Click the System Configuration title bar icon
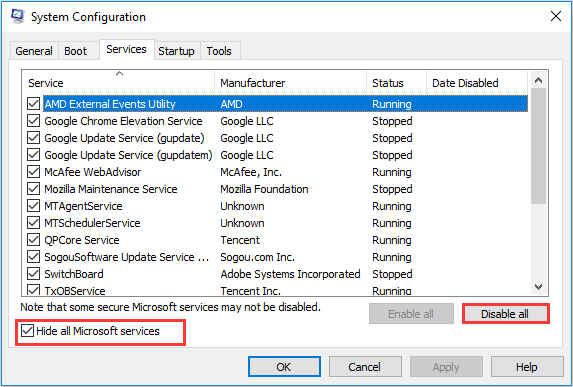The image size is (573, 387). tap(17, 16)
